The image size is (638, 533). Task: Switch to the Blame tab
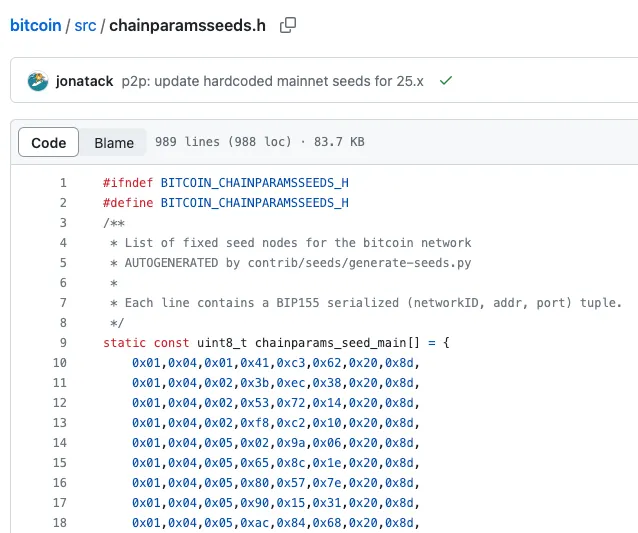point(114,142)
